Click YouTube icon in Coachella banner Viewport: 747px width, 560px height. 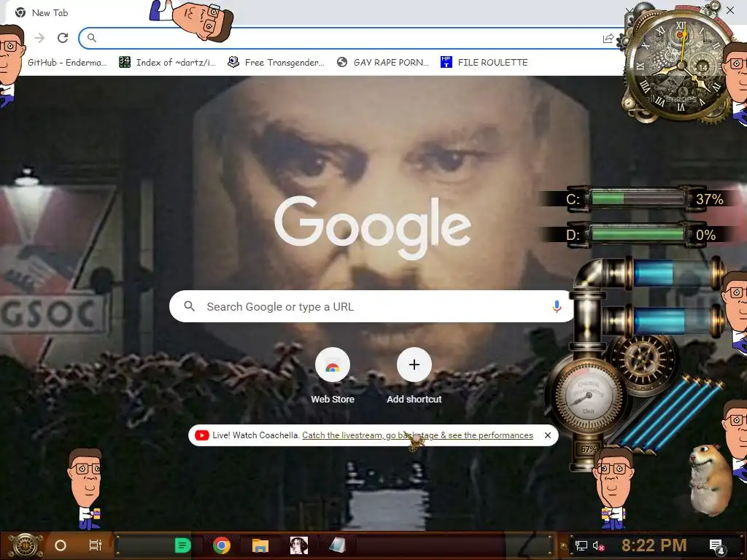[201, 435]
